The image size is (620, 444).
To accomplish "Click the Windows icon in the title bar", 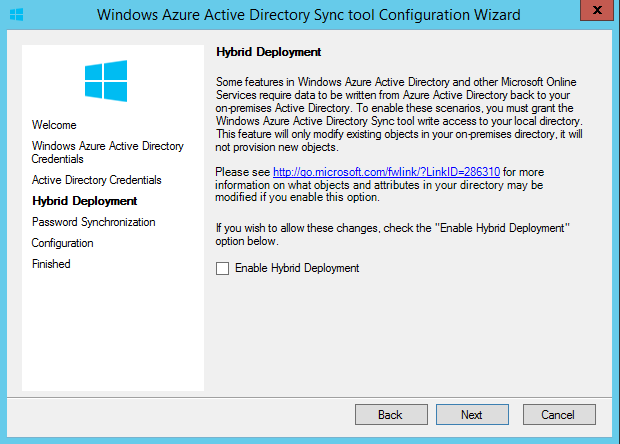I will pyautogui.click(x=17, y=15).
